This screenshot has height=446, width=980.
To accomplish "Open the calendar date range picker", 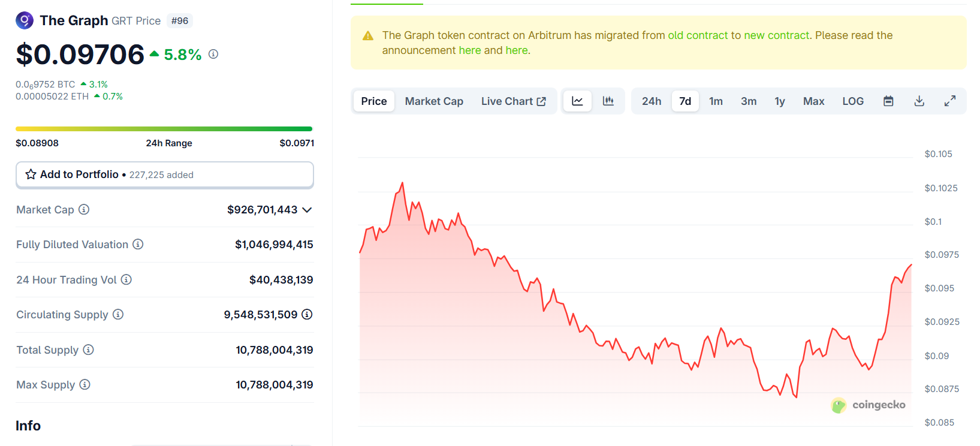I will pos(888,101).
